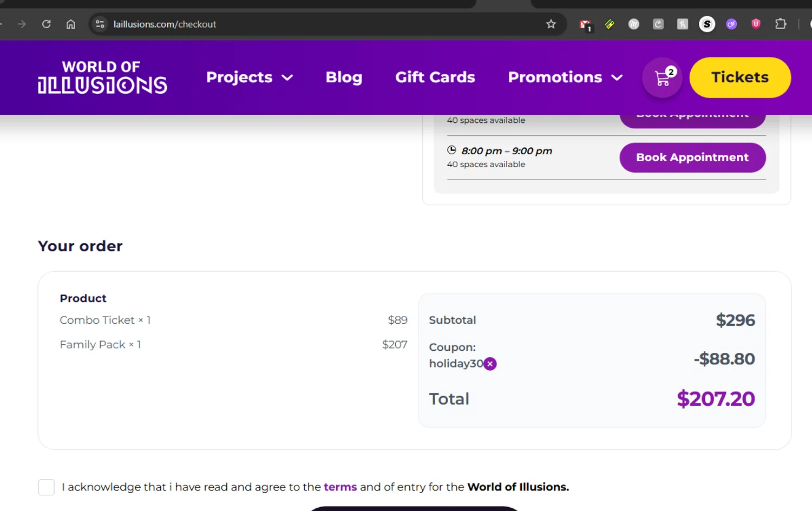
Task: Click 40 spaces available under 8:00 pm
Action: [486, 165]
